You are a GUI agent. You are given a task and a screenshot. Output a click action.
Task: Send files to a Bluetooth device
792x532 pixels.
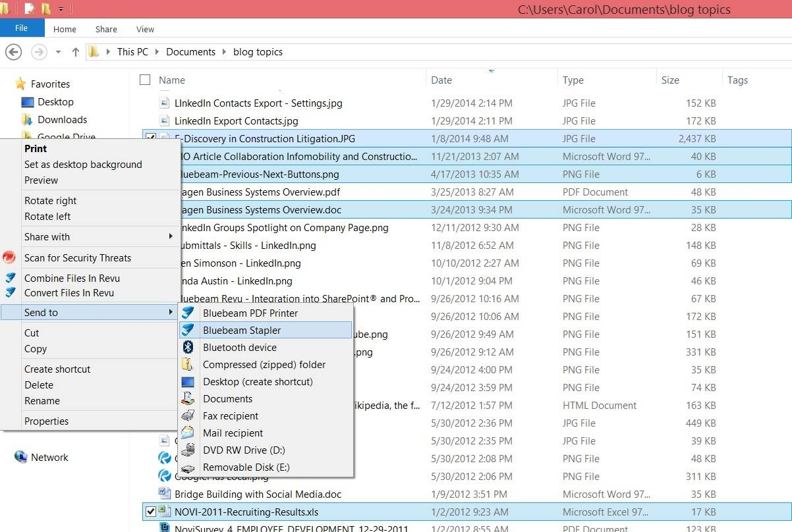pyautogui.click(x=239, y=348)
